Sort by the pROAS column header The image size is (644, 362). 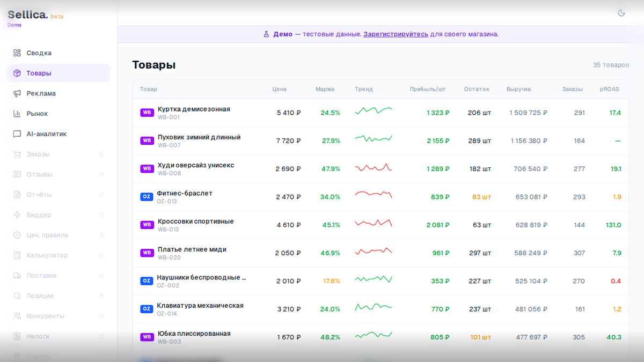coord(609,89)
